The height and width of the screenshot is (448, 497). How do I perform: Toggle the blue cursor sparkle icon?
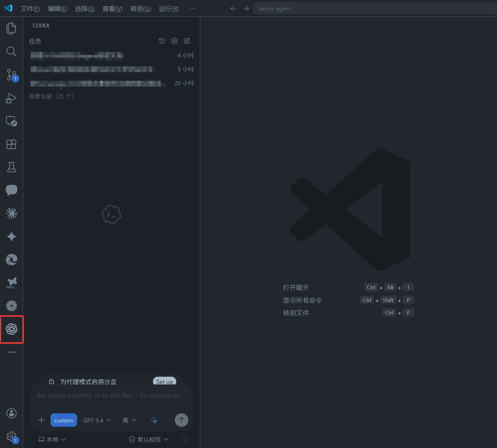[154, 420]
